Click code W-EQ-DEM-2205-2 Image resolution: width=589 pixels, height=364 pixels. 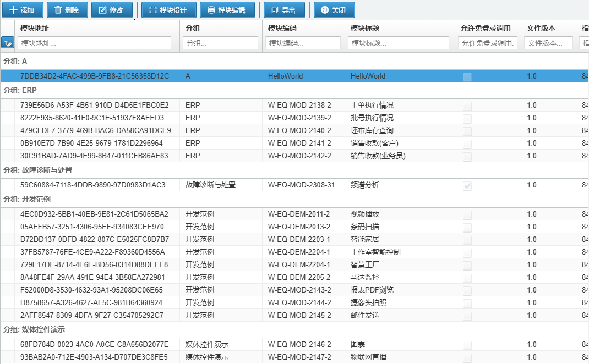pyautogui.click(x=299, y=277)
